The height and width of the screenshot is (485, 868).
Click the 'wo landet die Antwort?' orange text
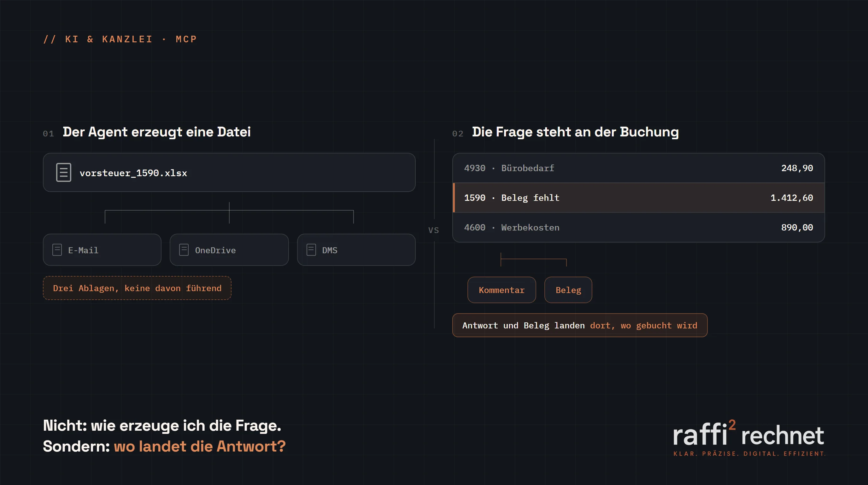point(200,446)
